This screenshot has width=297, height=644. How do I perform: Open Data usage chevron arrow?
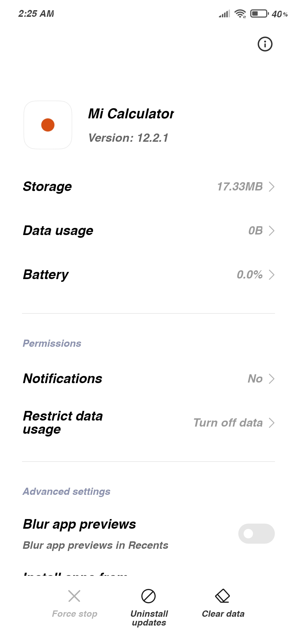271,231
